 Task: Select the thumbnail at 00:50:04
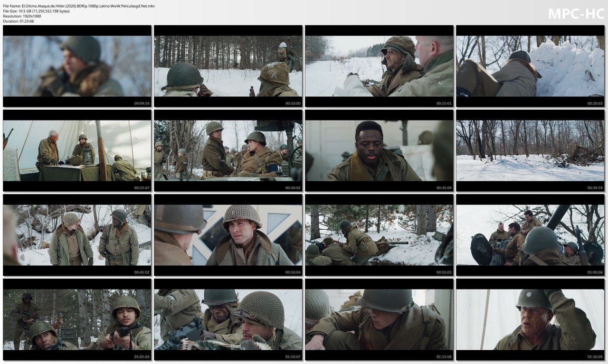point(228,235)
